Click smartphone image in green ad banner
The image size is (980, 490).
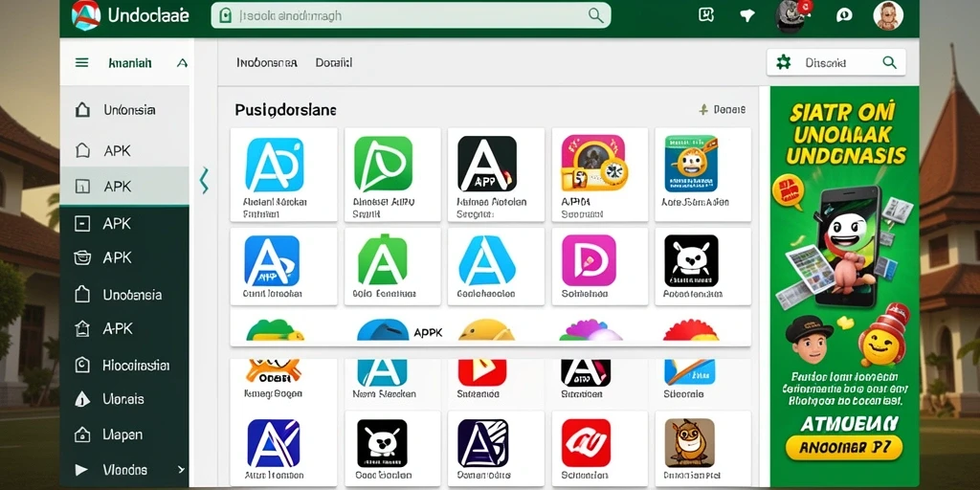click(848, 246)
